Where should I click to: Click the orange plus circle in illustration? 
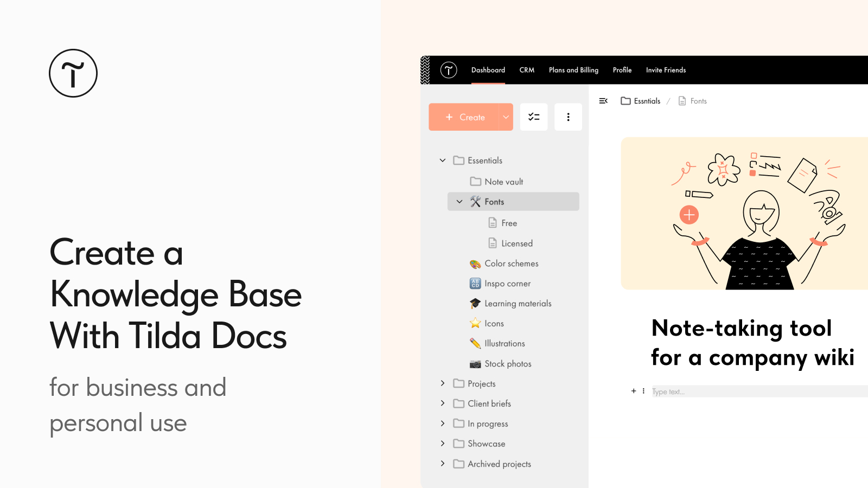pyautogui.click(x=689, y=215)
